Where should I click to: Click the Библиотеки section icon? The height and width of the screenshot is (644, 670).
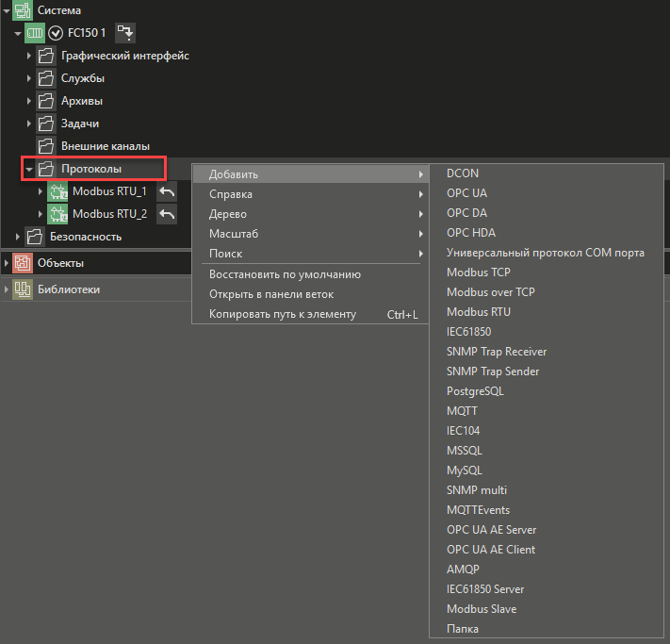pos(23,289)
